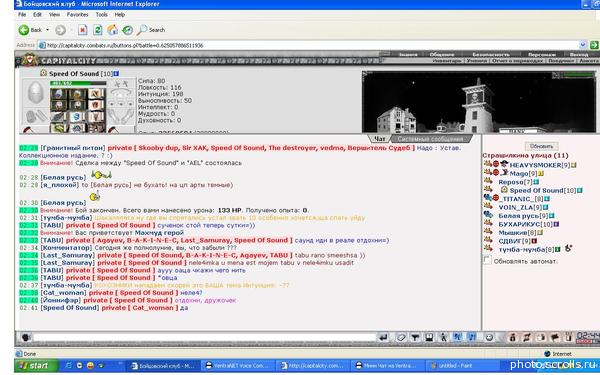
Task: Click the Windows Start button
Action: coord(36,365)
